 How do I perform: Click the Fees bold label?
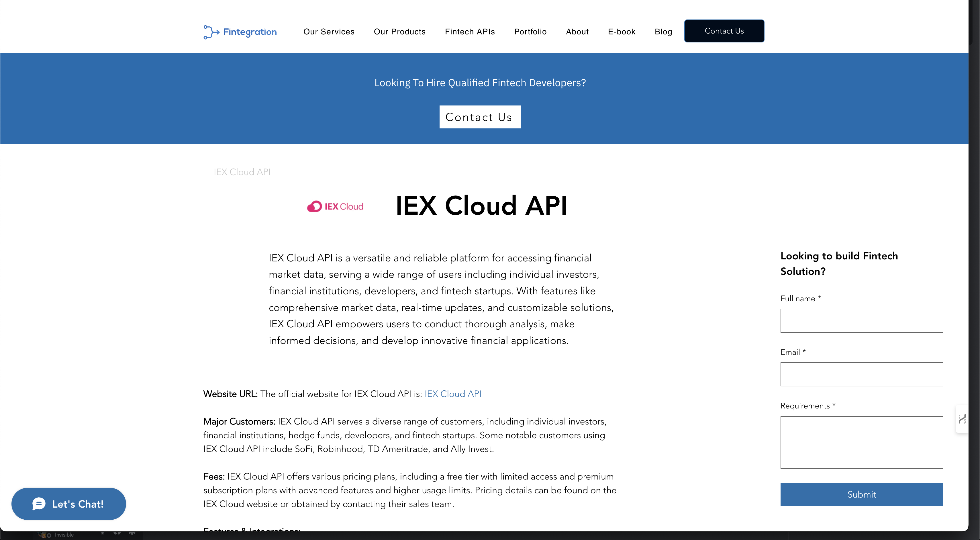(x=214, y=476)
